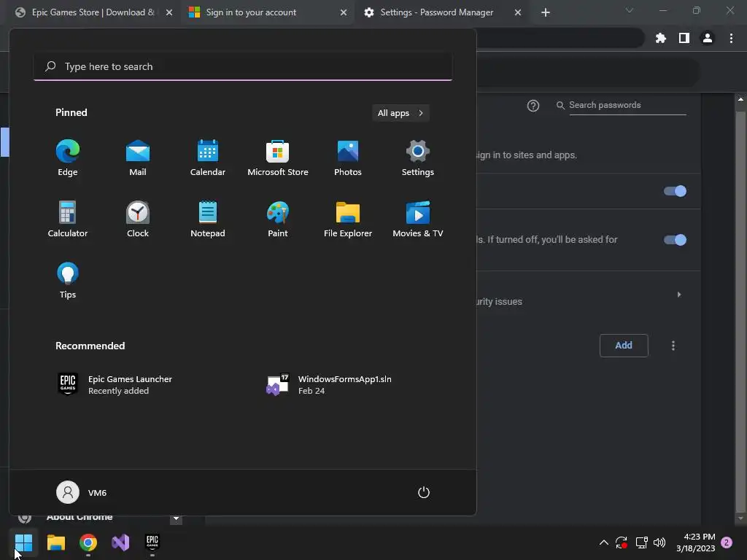This screenshot has height=560, width=747.
Task: Switch to Sign in to your account tab
Action: 268,12
